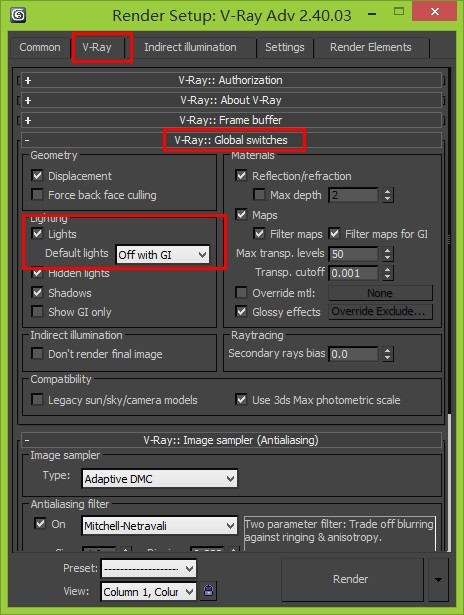Open the Default lights dropdown

(162, 255)
